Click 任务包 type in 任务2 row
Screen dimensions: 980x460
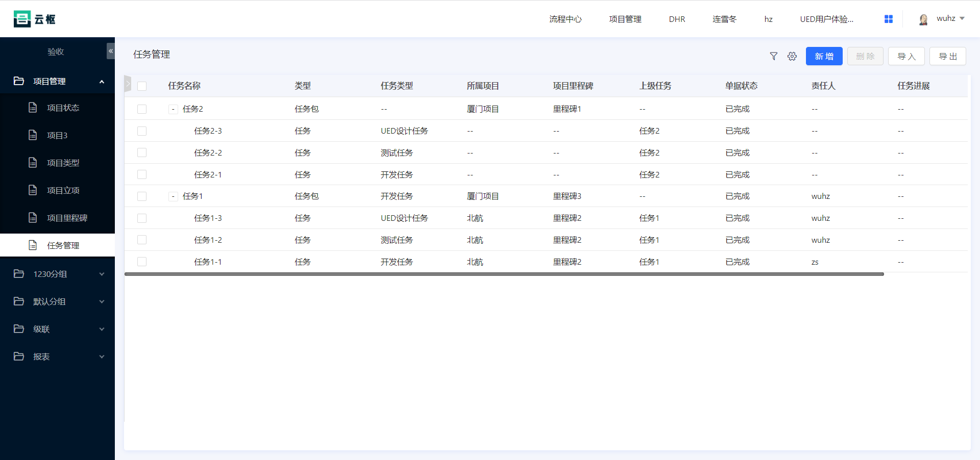pos(307,109)
